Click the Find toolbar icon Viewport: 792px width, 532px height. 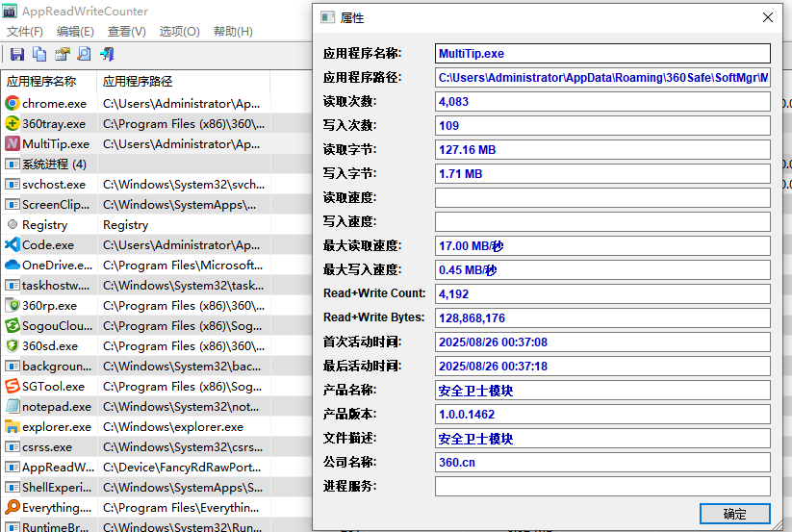coord(85,55)
